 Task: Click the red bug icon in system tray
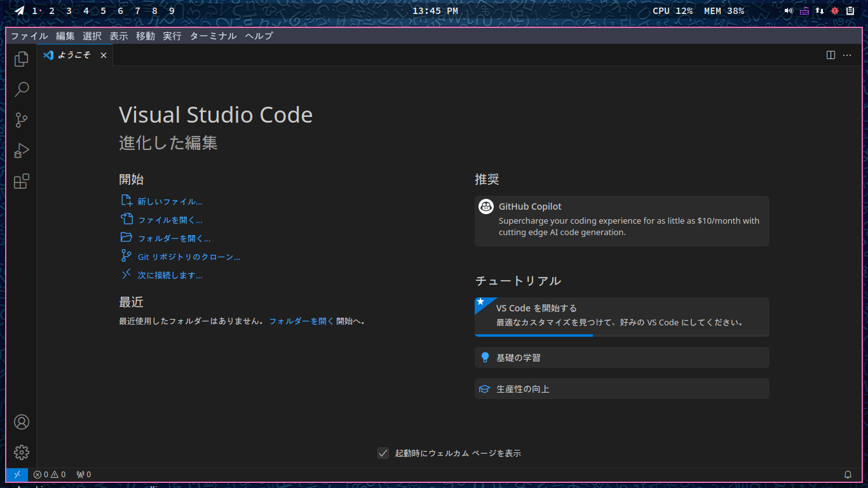pos(835,11)
